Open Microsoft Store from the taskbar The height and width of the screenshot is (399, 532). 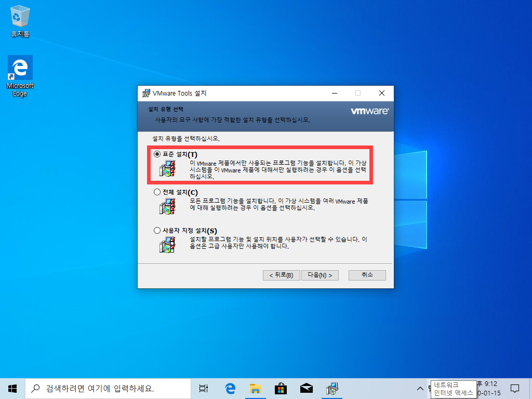coord(281,389)
